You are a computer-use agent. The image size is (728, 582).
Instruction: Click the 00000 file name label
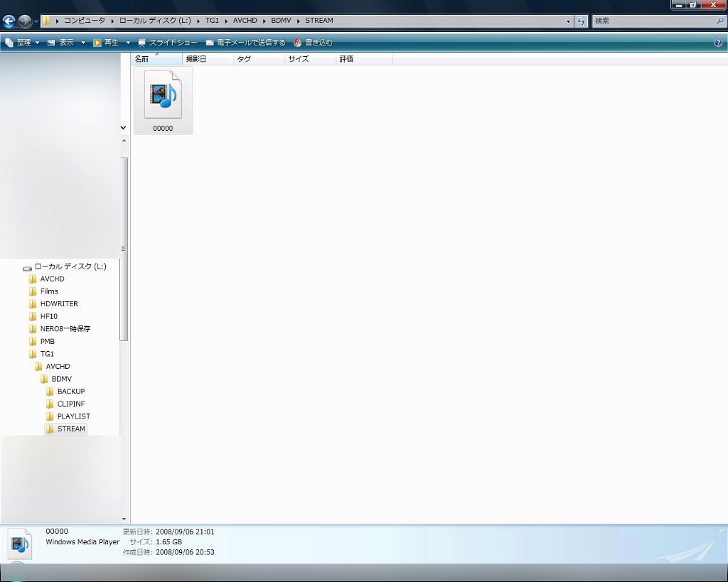[163, 129]
